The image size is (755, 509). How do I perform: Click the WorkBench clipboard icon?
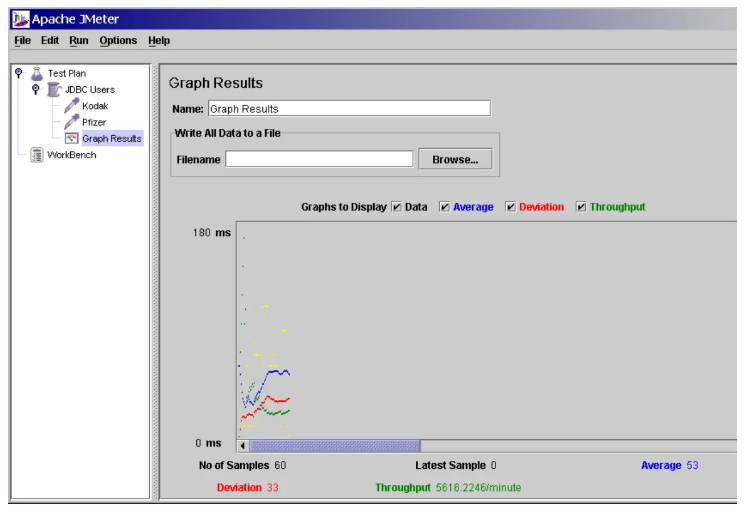click(37, 155)
